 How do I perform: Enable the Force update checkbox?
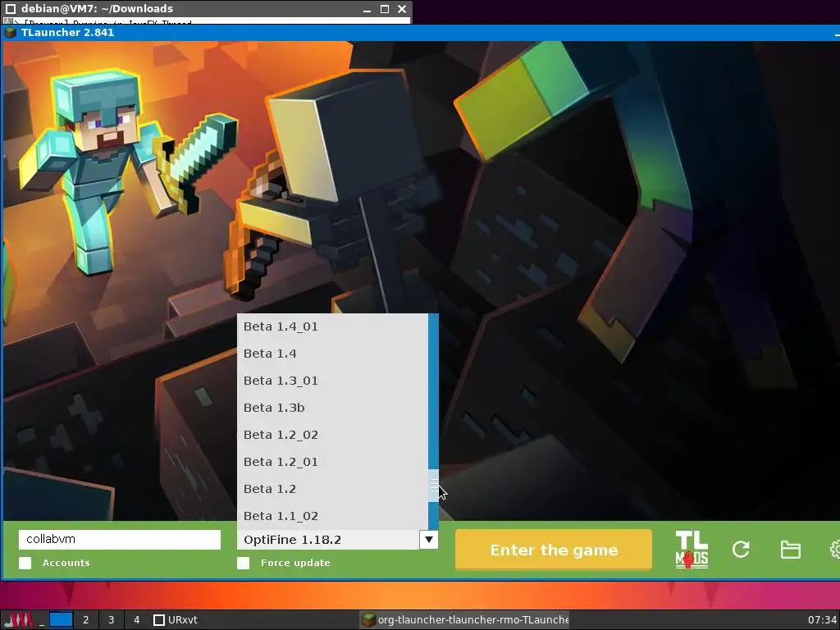243,563
